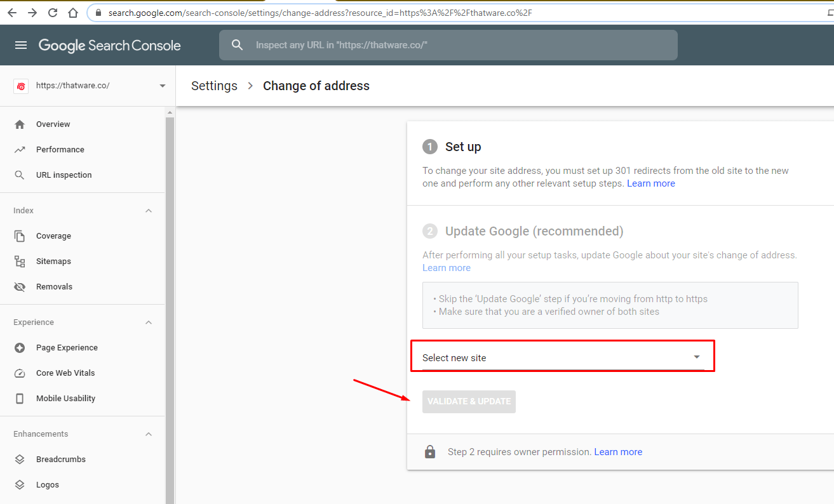Open Learn more link under Update Google
The width and height of the screenshot is (834, 504).
pyautogui.click(x=447, y=268)
